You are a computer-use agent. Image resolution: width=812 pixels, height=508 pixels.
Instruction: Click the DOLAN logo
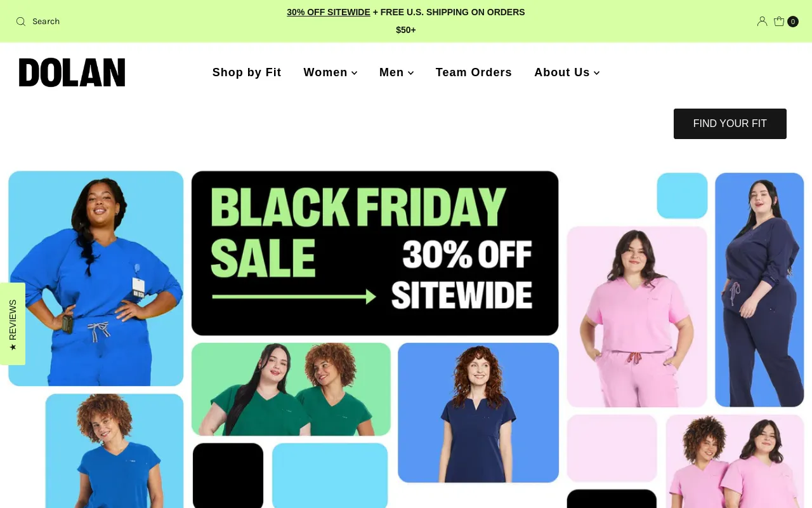tap(72, 72)
